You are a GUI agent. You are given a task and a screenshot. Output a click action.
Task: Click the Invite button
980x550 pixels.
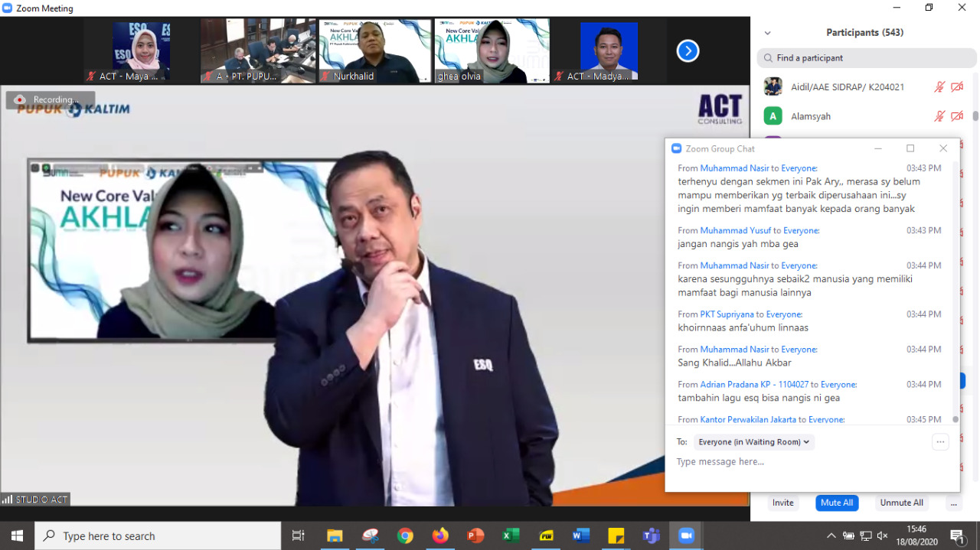782,503
